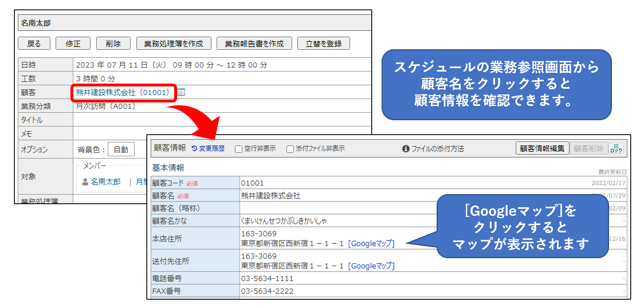644x308 pixels.
Task: Click 業務処理簿を作成 button
Action: 174,44
